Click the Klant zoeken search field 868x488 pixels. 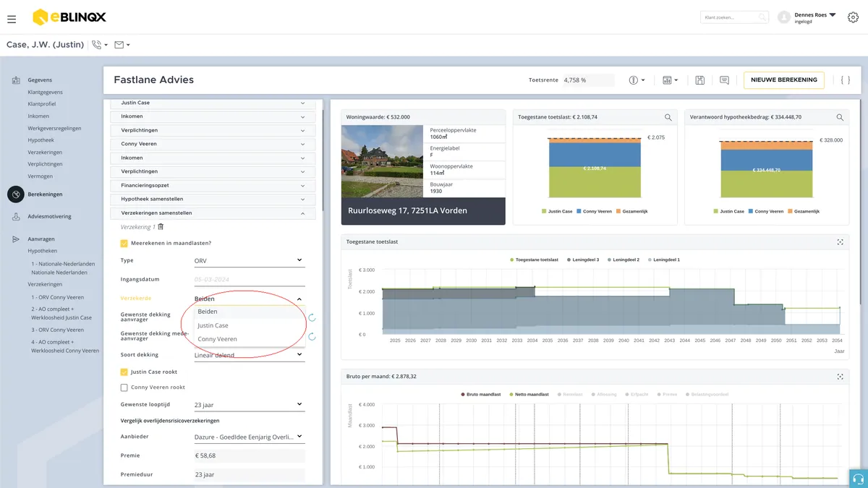coord(734,17)
